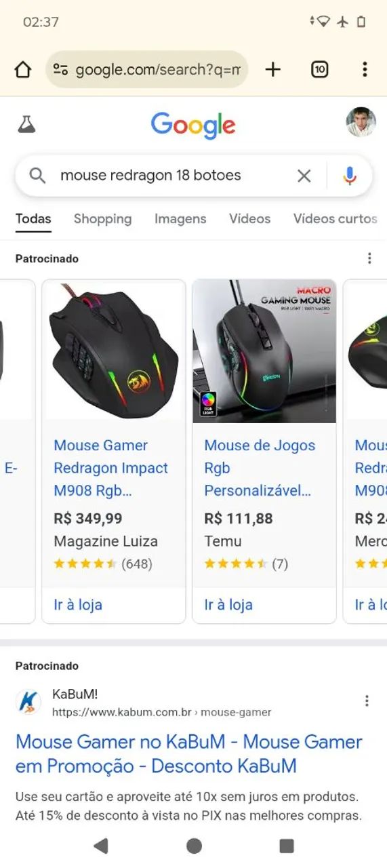The height and width of the screenshot is (868, 387).
Task: Start voice search with microphone icon
Action: (x=350, y=176)
